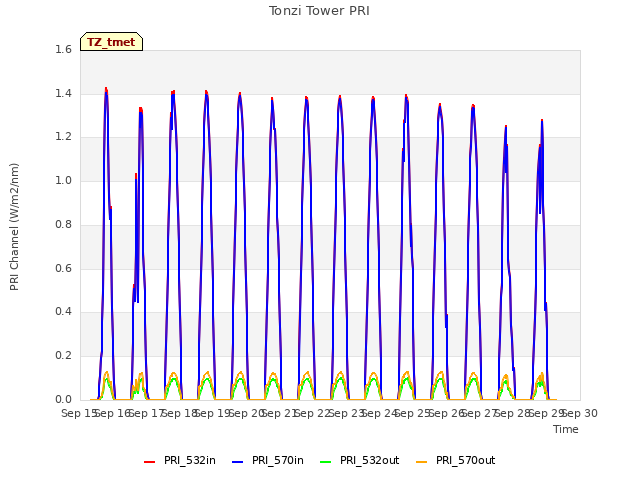640x480 pixels.
Task: Click the 0.0 y-axis tick value
Action: (x=63, y=399)
